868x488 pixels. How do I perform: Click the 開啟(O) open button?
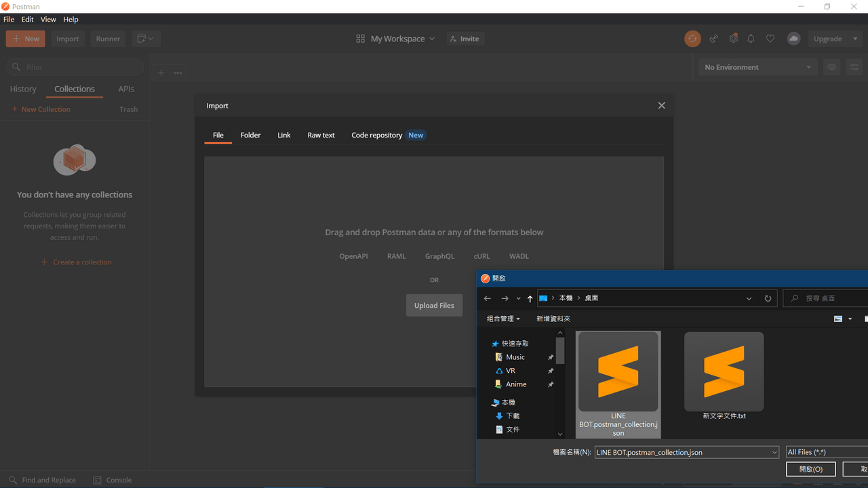[x=810, y=469]
